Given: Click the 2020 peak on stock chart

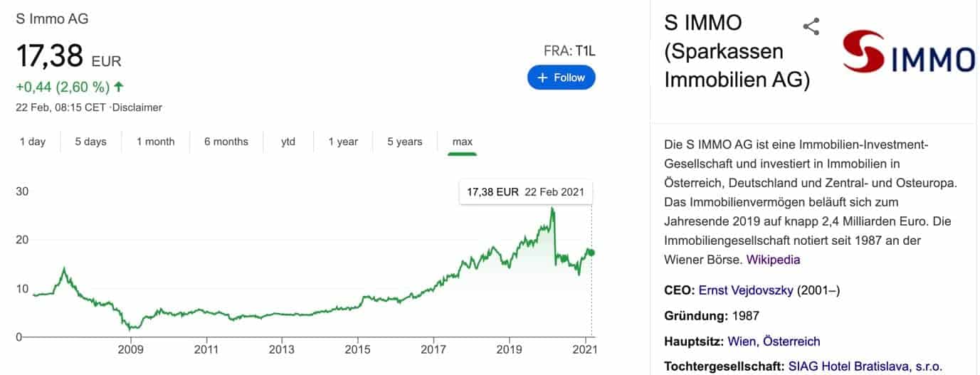Looking at the screenshot, I should click(x=552, y=209).
